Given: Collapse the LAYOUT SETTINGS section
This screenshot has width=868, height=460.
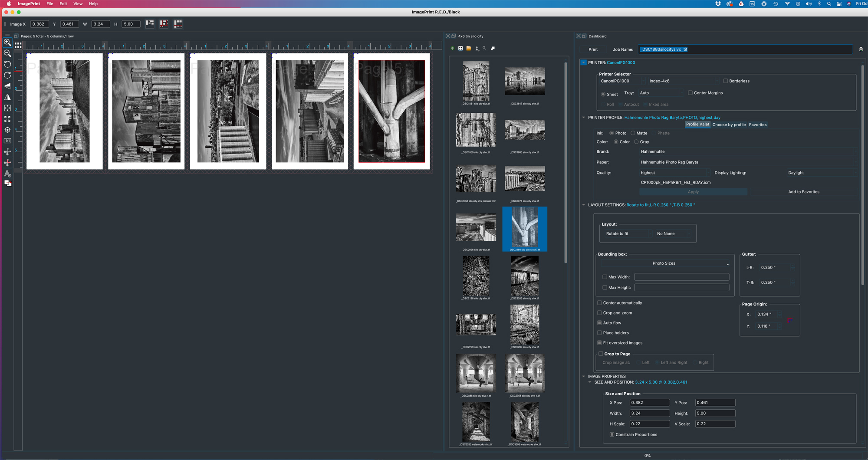Looking at the screenshot, I should 584,205.
